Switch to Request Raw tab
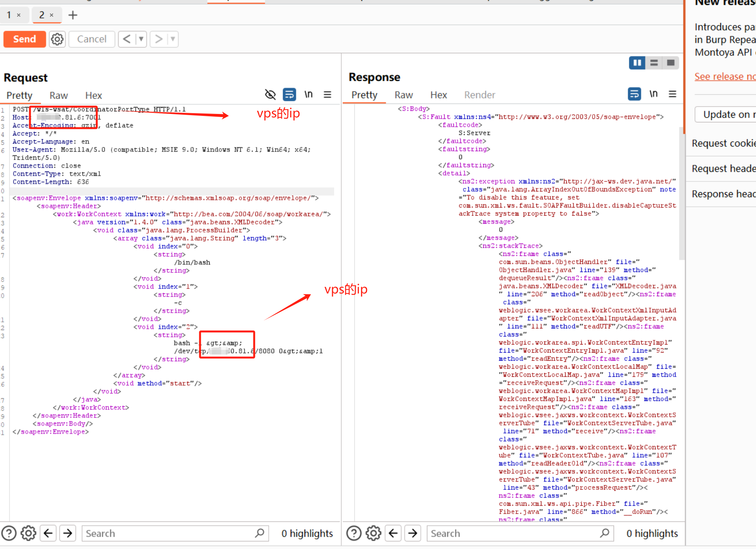This screenshot has width=756, height=549. [58, 96]
